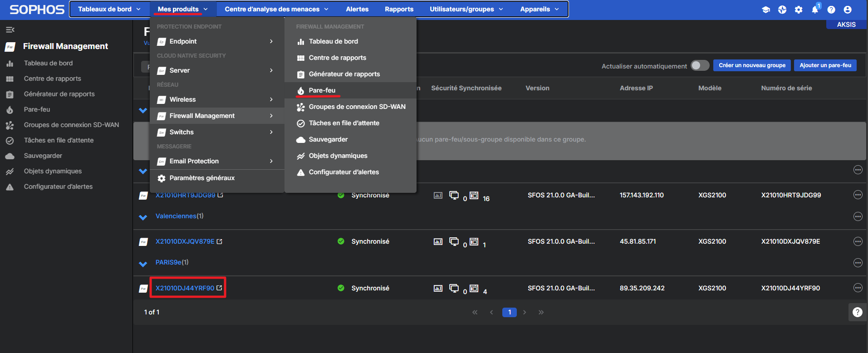Image resolution: width=868 pixels, height=353 pixels.
Task: Open Sauvegarder in the left sidebar
Action: coord(43,156)
